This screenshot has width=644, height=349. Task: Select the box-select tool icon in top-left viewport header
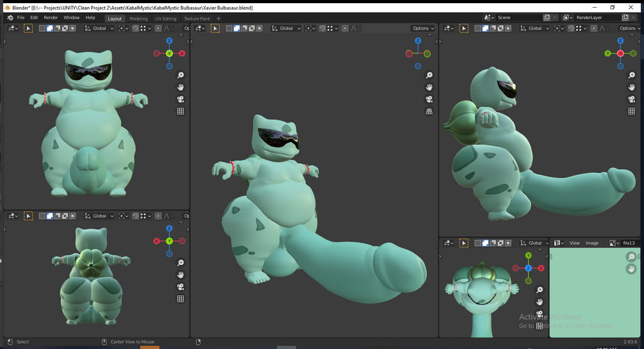tap(28, 28)
